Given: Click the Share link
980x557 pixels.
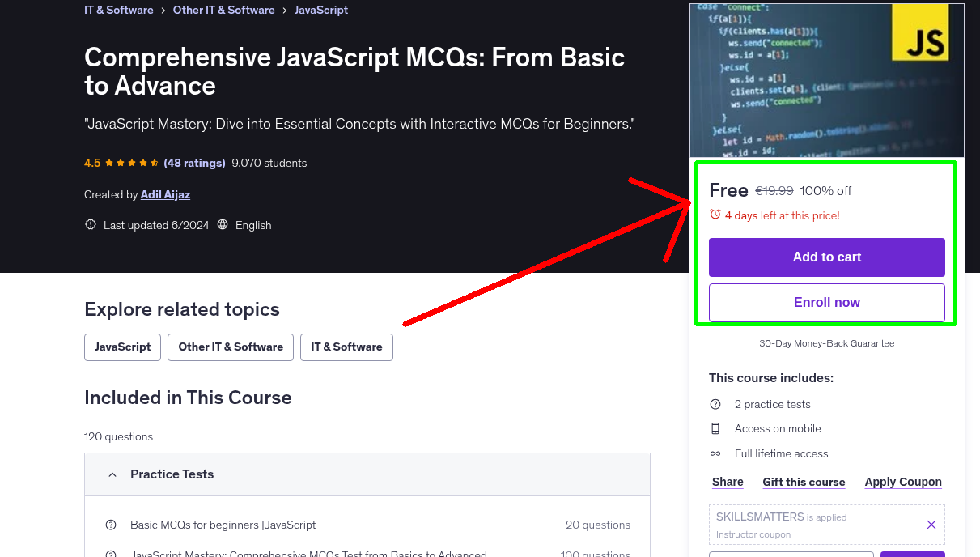Looking at the screenshot, I should pyautogui.click(x=728, y=482).
